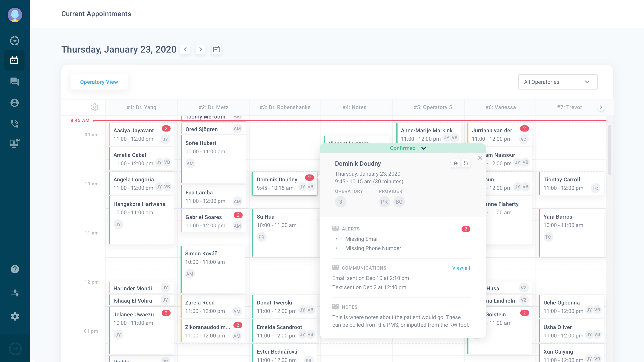Screen dimensions: 644x362
Task: Click the PR provider badge in popup
Action: click(384, 202)
